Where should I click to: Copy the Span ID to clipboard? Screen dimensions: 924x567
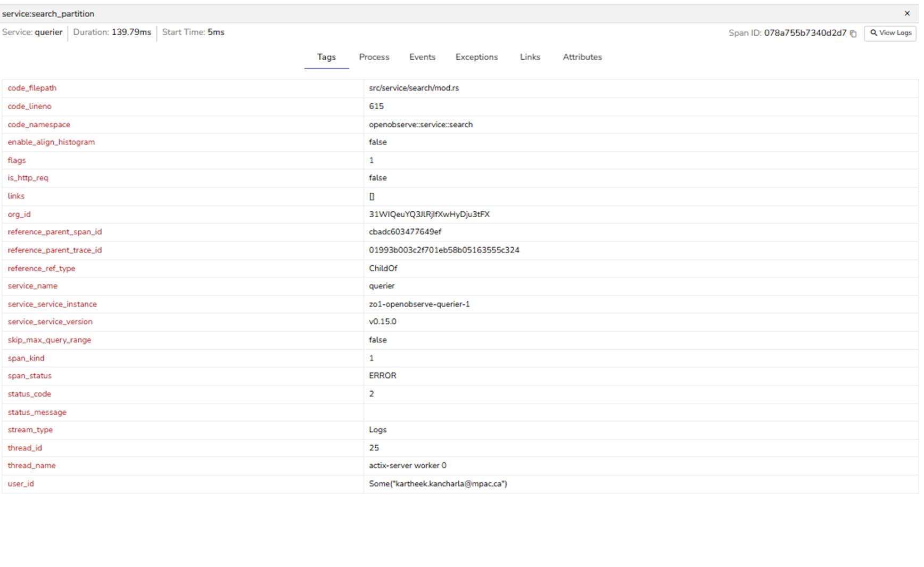tap(853, 34)
